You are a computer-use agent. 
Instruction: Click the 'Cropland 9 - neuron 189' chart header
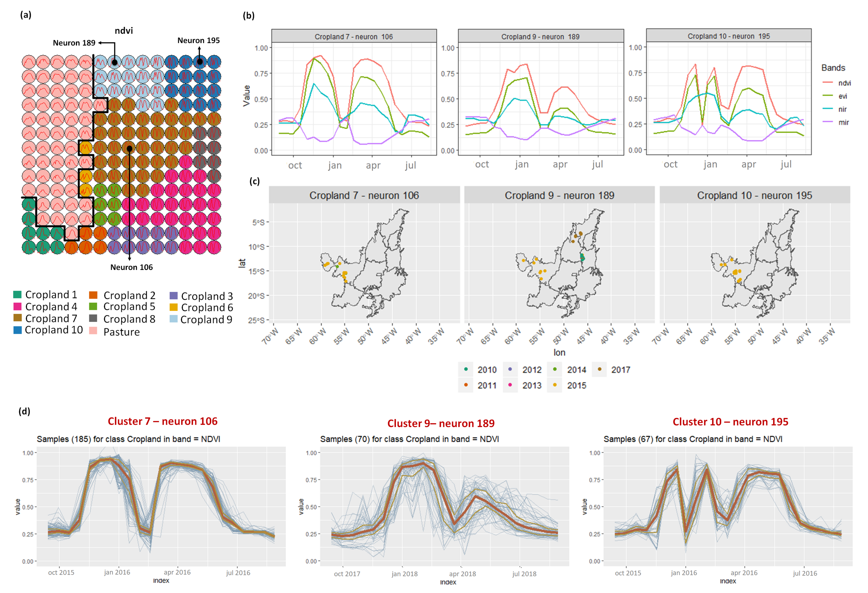(540, 36)
